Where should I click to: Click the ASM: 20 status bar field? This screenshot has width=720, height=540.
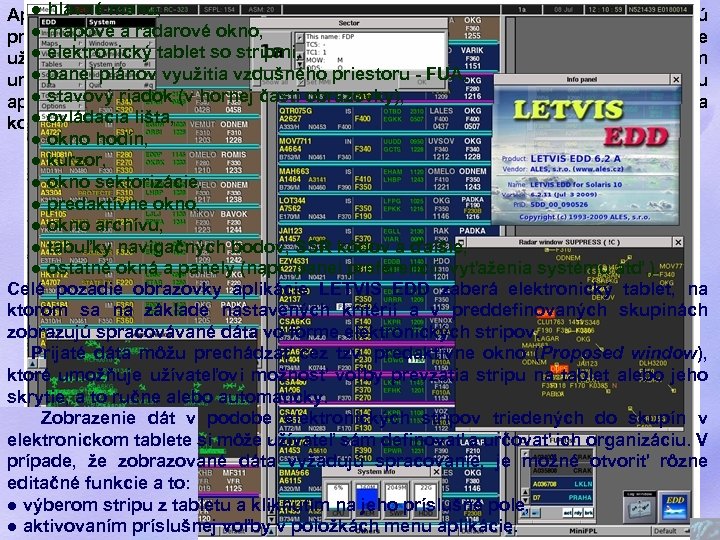click(261, 9)
